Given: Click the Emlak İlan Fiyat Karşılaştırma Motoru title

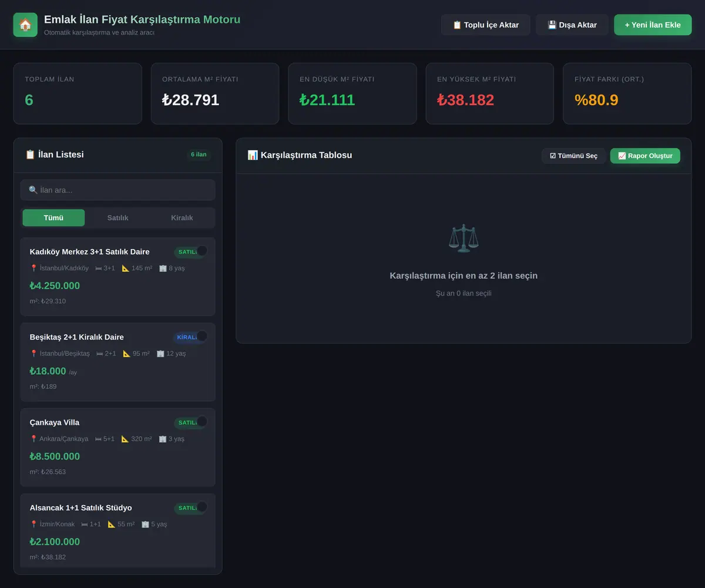Looking at the screenshot, I should (x=142, y=19).
